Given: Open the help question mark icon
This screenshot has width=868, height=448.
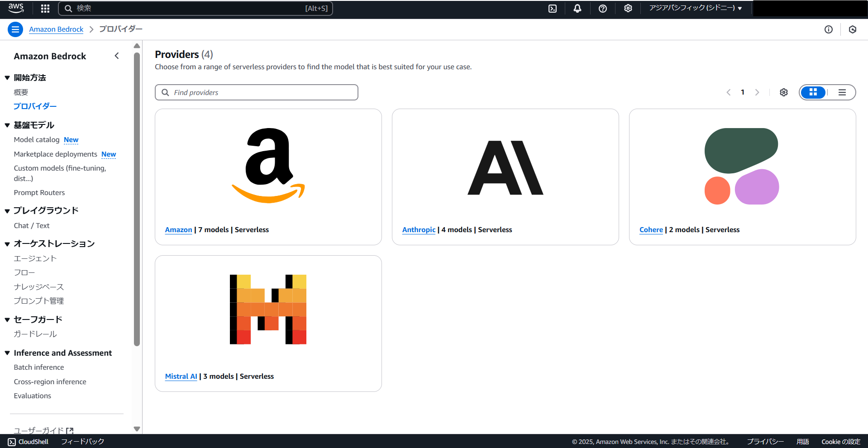Looking at the screenshot, I should pyautogui.click(x=603, y=8).
